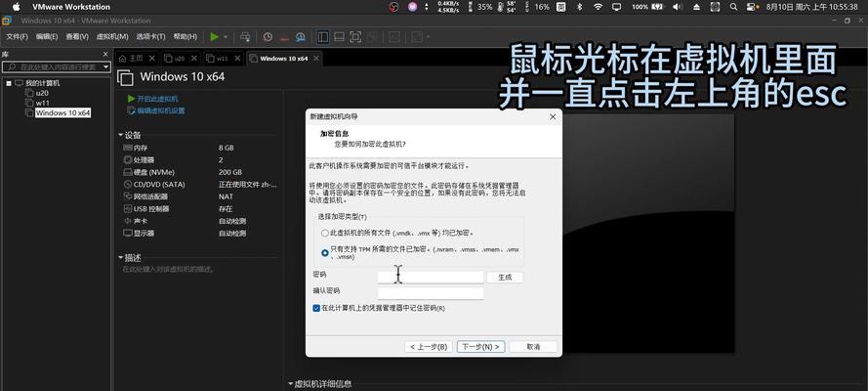
Task: Click the 显示器 display device icon
Action: pos(128,234)
